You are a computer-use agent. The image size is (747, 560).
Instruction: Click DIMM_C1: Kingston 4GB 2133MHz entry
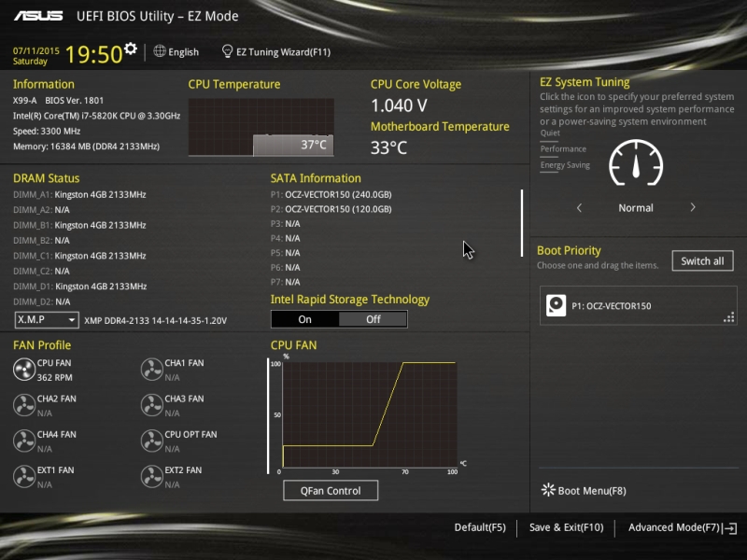[79, 256]
